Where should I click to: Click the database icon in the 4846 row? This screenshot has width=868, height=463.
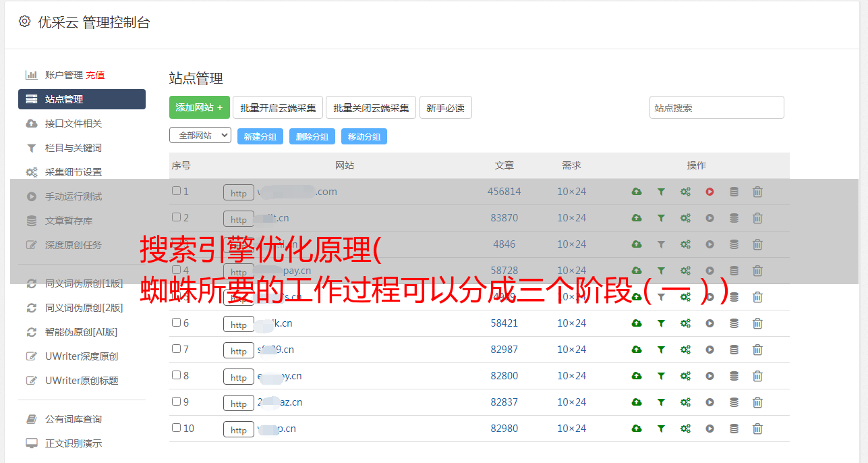click(734, 244)
